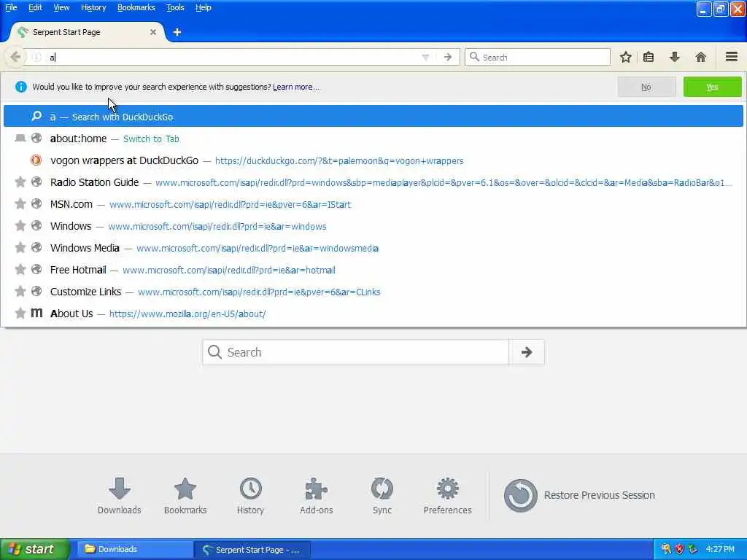Image resolution: width=747 pixels, height=560 pixels.
Task: Open Bookmarks star shortcut on start page
Action: coord(185,496)
